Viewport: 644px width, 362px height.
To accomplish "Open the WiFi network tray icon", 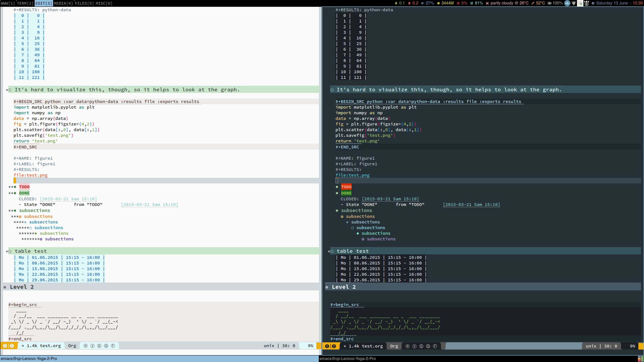I will (x=574, y=3).
